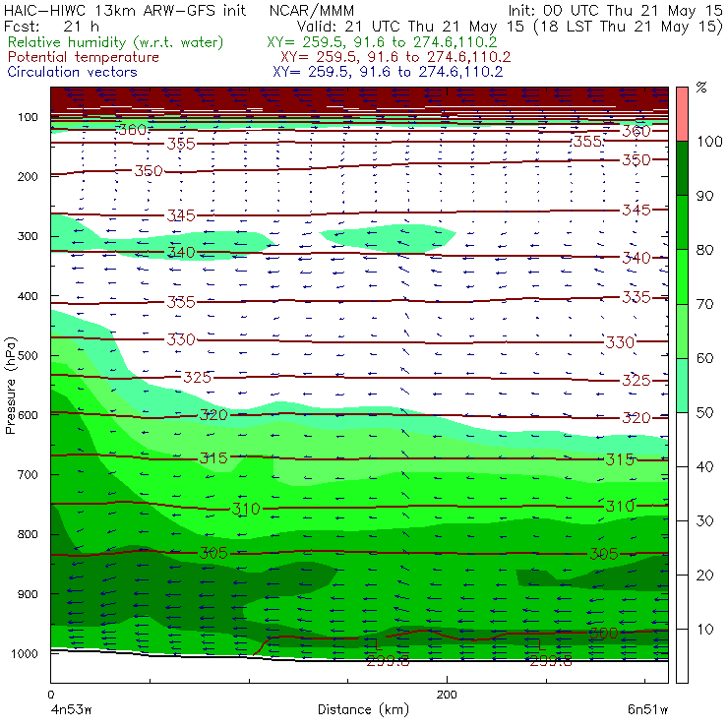Click the colorbar "90" percent label
The image size is (728, 728).
704,196
